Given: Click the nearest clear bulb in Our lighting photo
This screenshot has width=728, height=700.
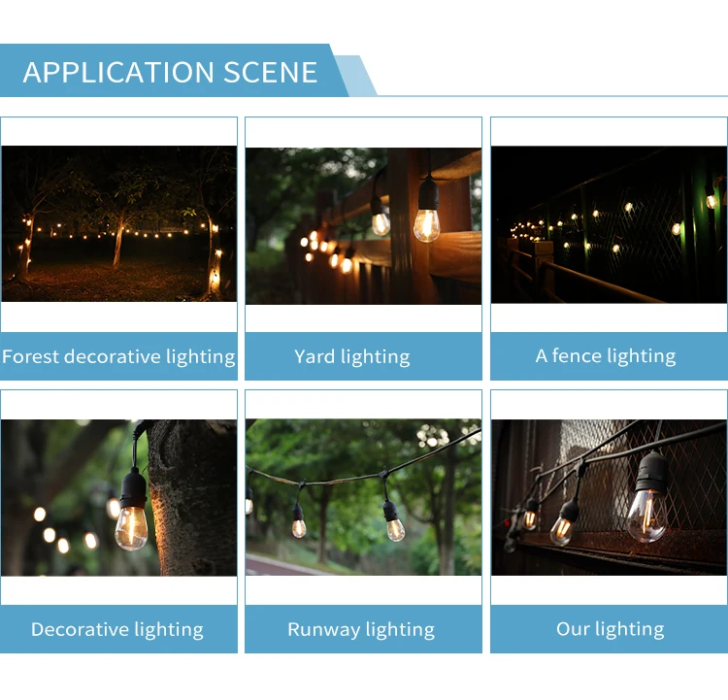Looking at the screenshot, I should (647, 517).
